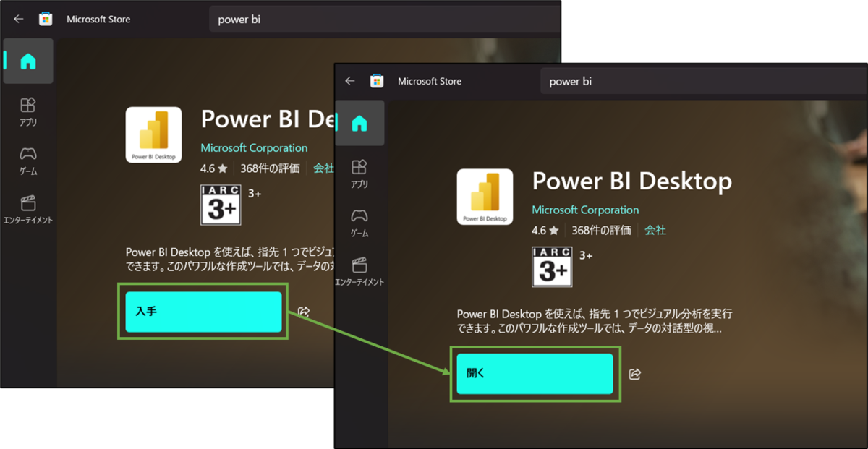Viewport: 868px width, 449px height.
Task: Click the share icon beside 入手 button
Action: click(304, 312)
